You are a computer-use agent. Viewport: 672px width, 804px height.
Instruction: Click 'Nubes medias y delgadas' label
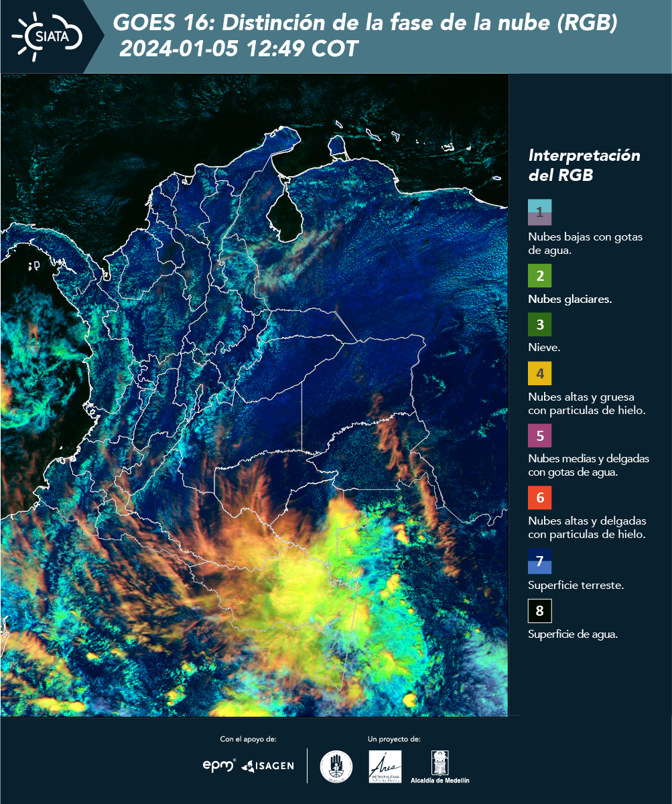click(589, 466)
